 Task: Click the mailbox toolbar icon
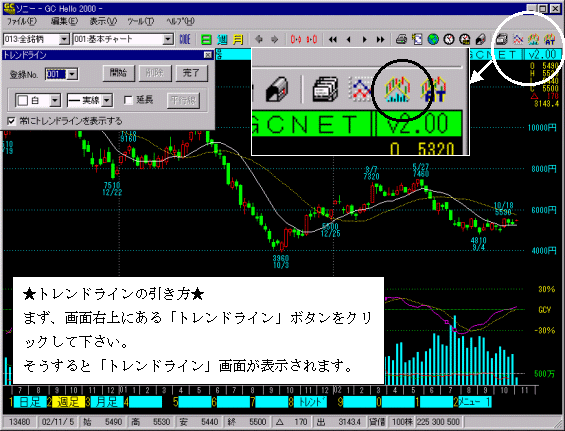[x=481, y=39]
